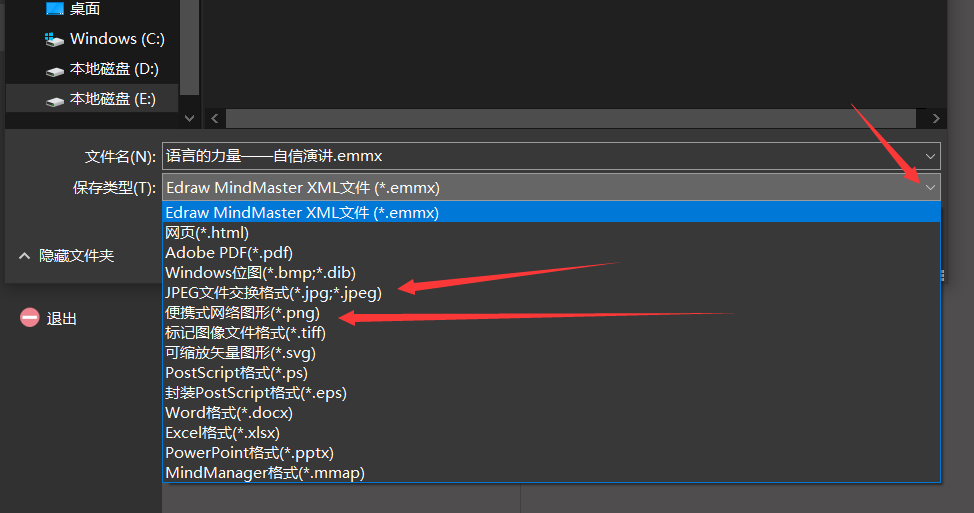Open the 本地磁盘 (D:) drive
This screenshot has width=974, height=513.
[92, 69]
